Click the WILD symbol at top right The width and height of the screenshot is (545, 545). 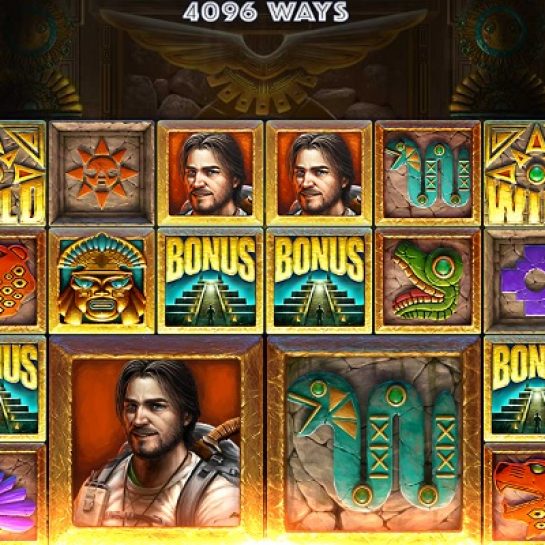tap(514, 173)
